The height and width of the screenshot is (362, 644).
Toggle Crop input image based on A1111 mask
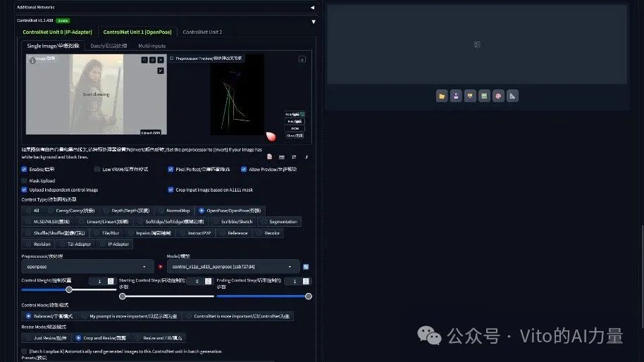click(171, 189)
